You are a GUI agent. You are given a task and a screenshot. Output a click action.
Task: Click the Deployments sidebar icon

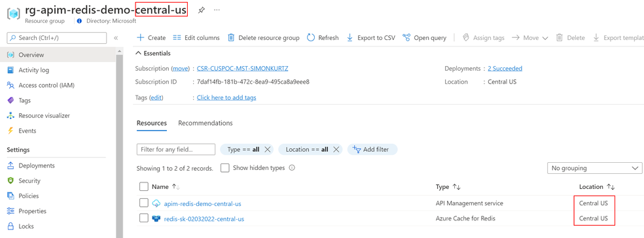[x=11, y=166]
